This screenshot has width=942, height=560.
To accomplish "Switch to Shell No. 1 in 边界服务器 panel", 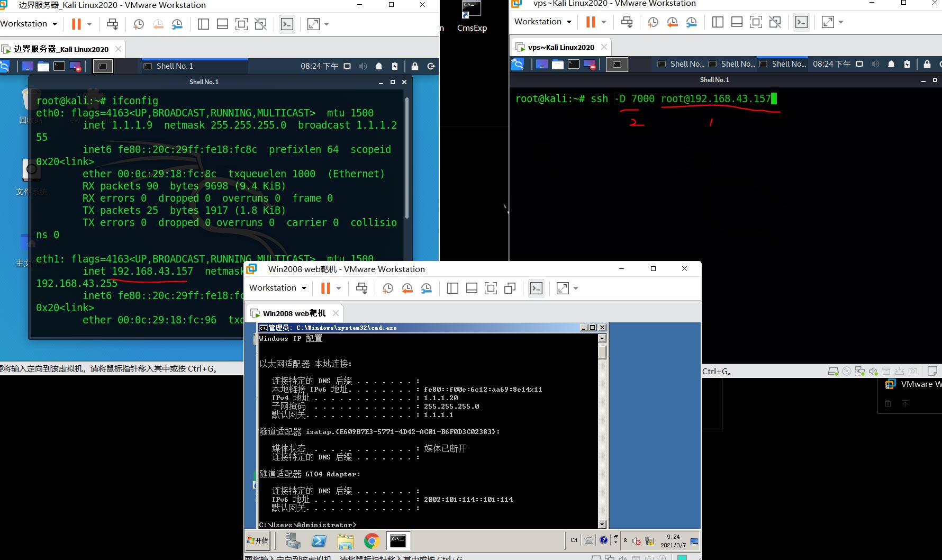I will point(194,66).
